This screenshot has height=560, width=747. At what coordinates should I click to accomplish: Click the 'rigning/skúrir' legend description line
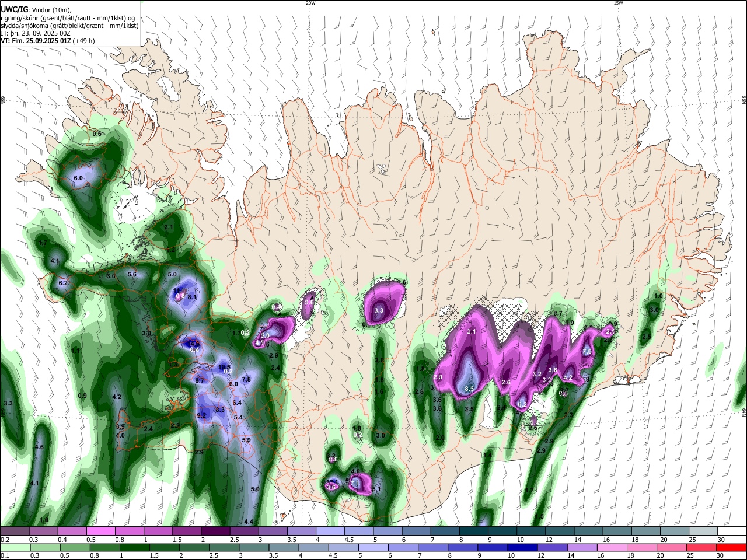(67, 18)
